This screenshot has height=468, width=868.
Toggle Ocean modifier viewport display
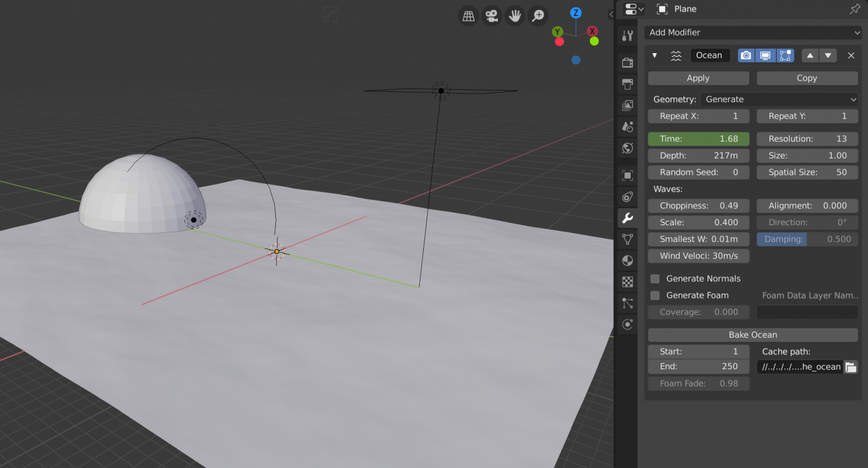(x=765, y=55)
